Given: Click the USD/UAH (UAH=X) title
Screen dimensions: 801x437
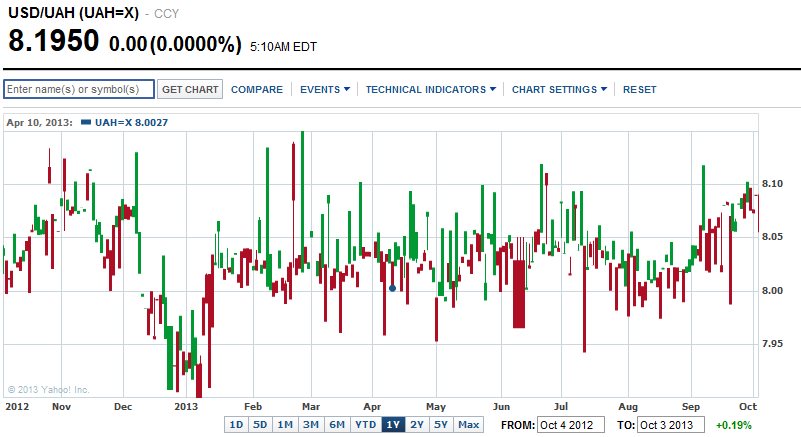Looking at the screenshot, I should (x=74, y=13).
